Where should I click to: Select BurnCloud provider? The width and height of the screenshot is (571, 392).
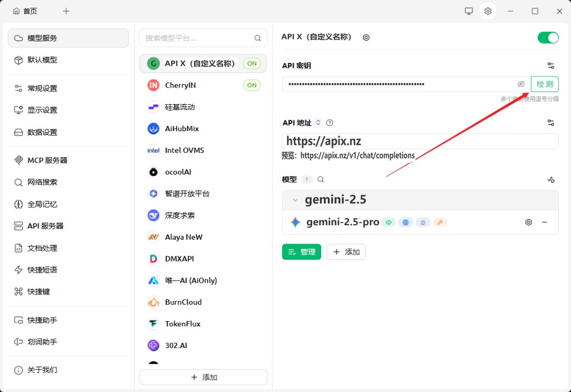tap(203, 302)
